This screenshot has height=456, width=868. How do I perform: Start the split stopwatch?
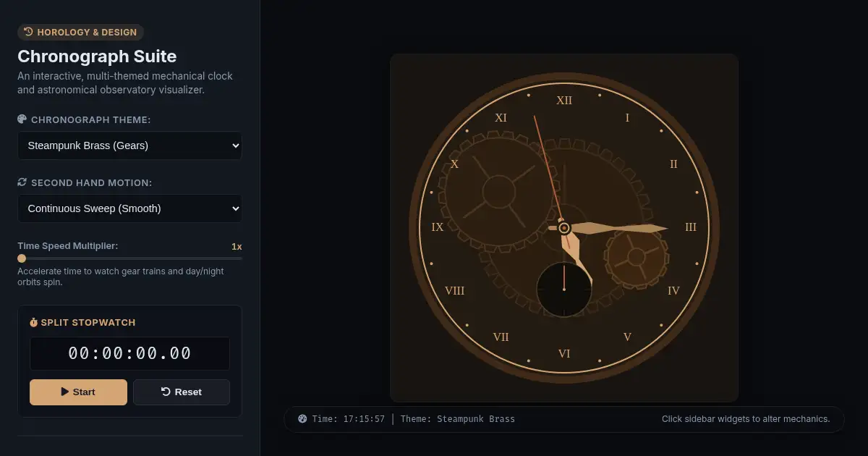click(x=78, y=392)
